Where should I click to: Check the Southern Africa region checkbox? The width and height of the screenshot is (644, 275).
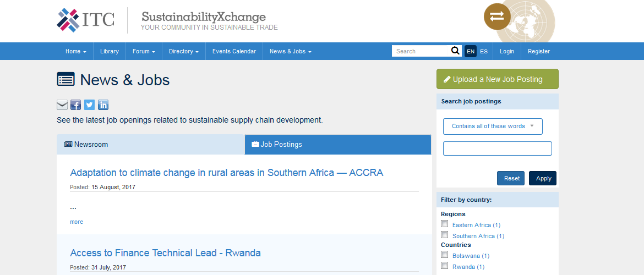tap(444, 235)
